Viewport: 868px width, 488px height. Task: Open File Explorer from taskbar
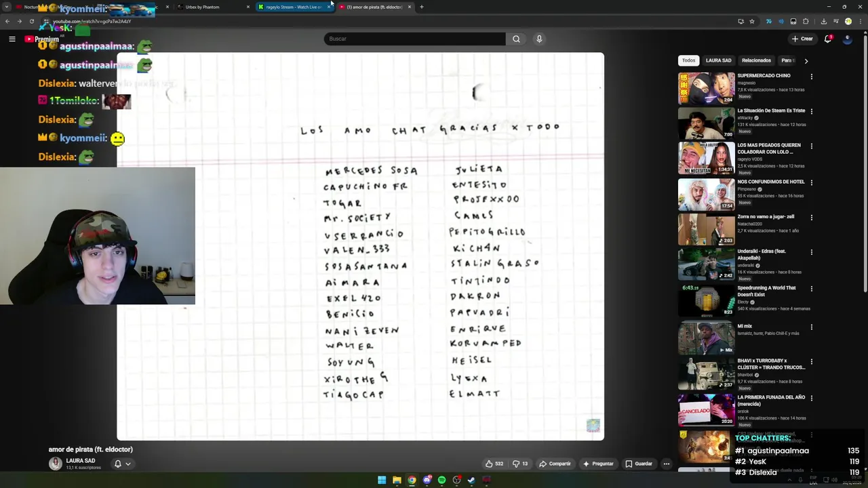(x=397, y=480)
